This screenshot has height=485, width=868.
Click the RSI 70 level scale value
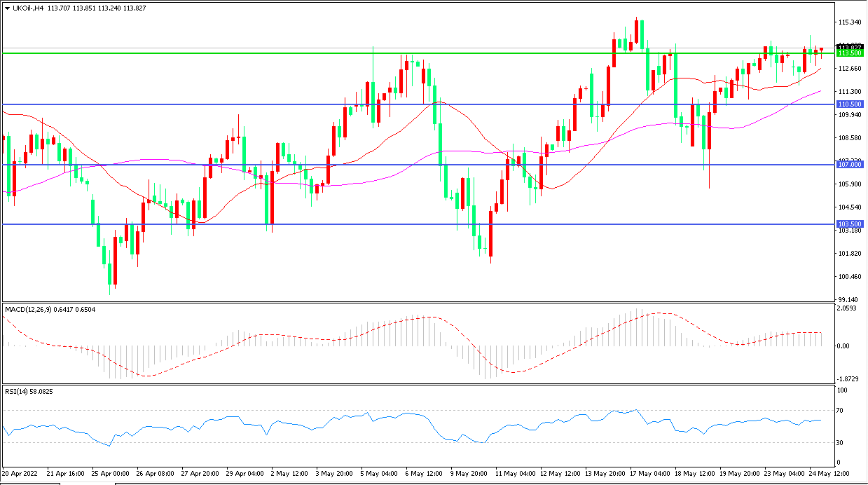843,410
